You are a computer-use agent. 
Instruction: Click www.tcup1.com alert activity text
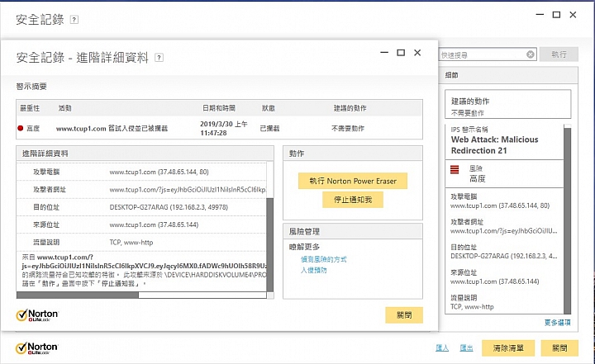pyautogui.click(x=112, y=129)
